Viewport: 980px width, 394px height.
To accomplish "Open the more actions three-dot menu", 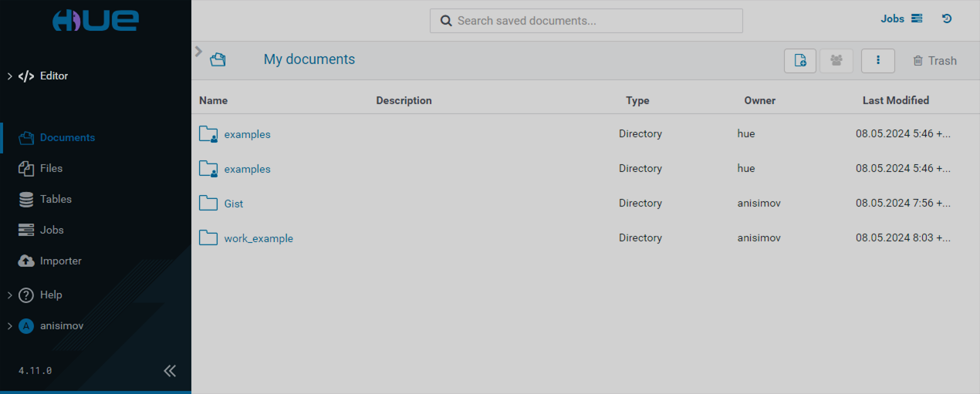I will pos(878,61).
